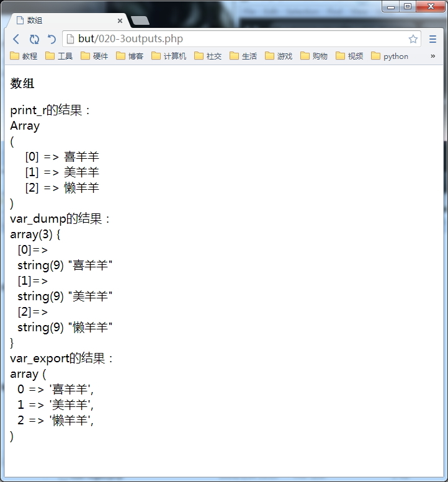This screenshot has height=482, width=448.
Task: Bookmark this page with the star icon
Action: point(413,38)
